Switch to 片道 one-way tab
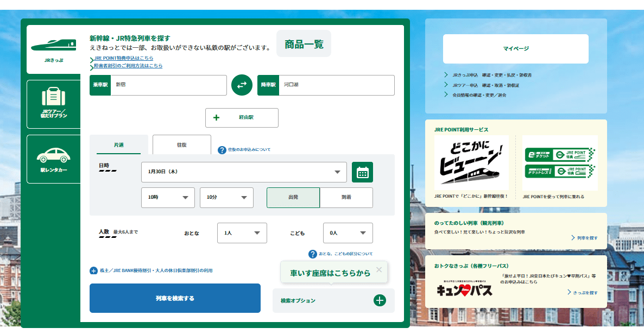 point(118,145)
